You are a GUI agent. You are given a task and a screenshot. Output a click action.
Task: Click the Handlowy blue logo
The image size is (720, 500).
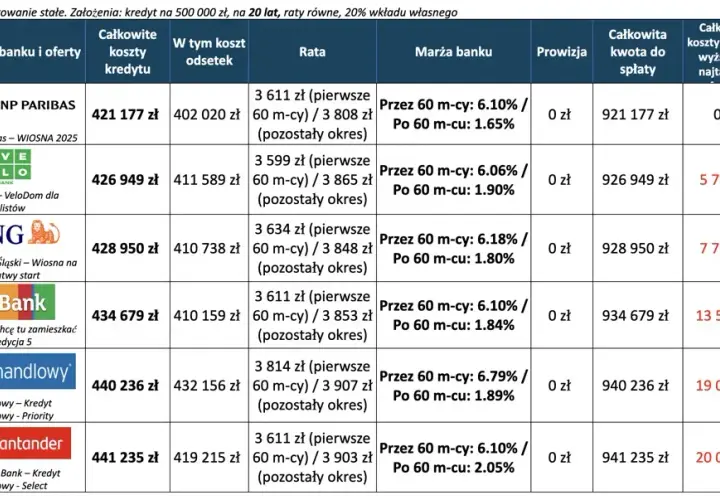pyautogui.click(x=38, y=371)
